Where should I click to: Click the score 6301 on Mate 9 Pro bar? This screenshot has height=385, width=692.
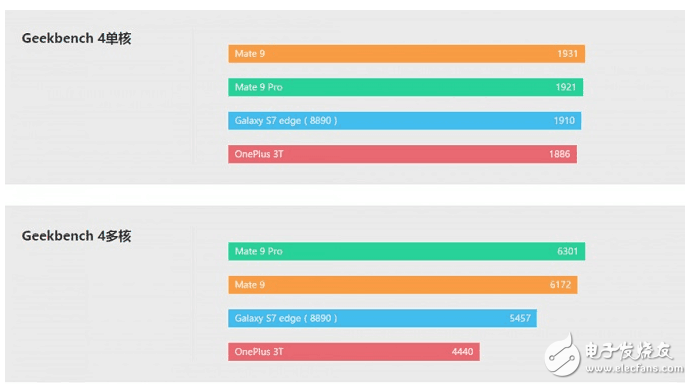click(568, 251)
